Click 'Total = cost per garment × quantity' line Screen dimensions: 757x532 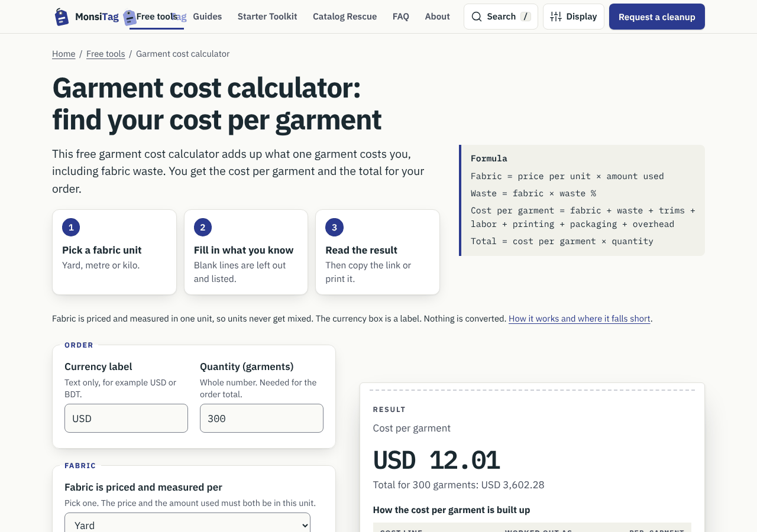coord(562,241)
